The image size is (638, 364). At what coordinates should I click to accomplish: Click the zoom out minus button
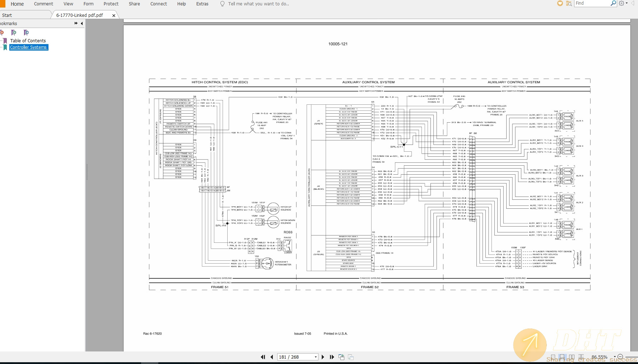pyautogui.click(x=620, y=357)
